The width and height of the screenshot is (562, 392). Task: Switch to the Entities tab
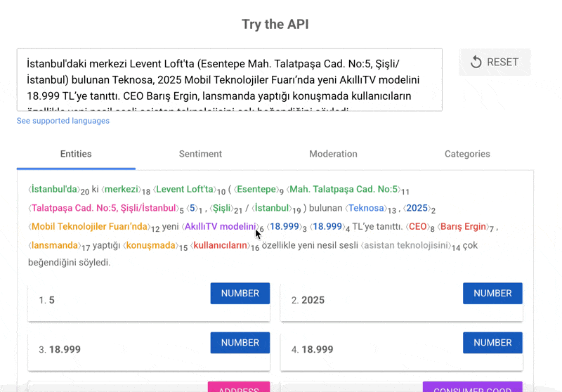pos(76,154)
